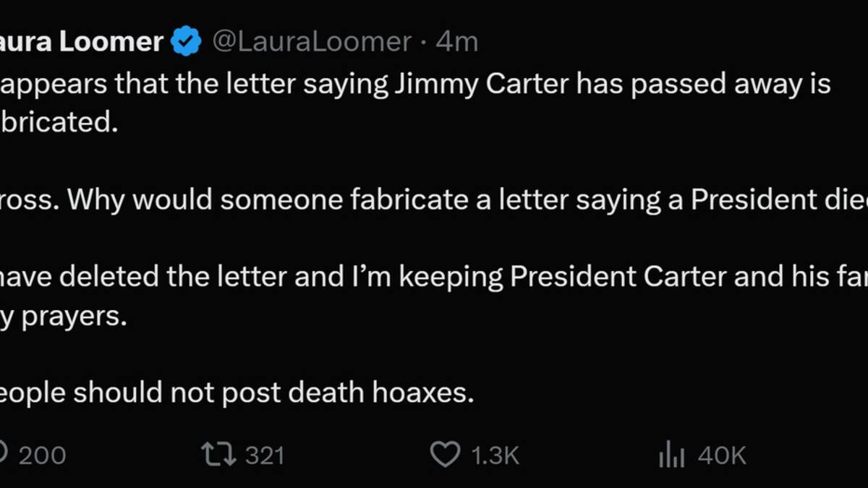
Task: Click the 40K views count
Action: 721,455
